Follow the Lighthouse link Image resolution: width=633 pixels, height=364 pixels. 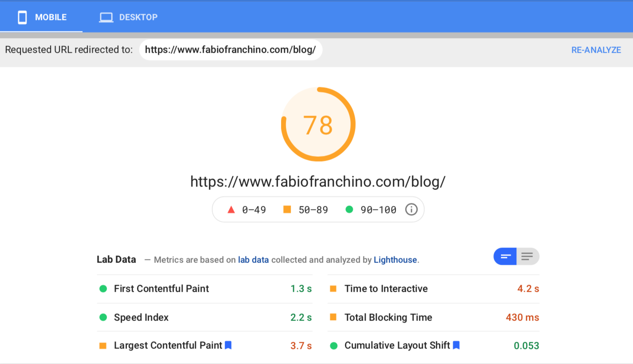click(x=395, y=260)
